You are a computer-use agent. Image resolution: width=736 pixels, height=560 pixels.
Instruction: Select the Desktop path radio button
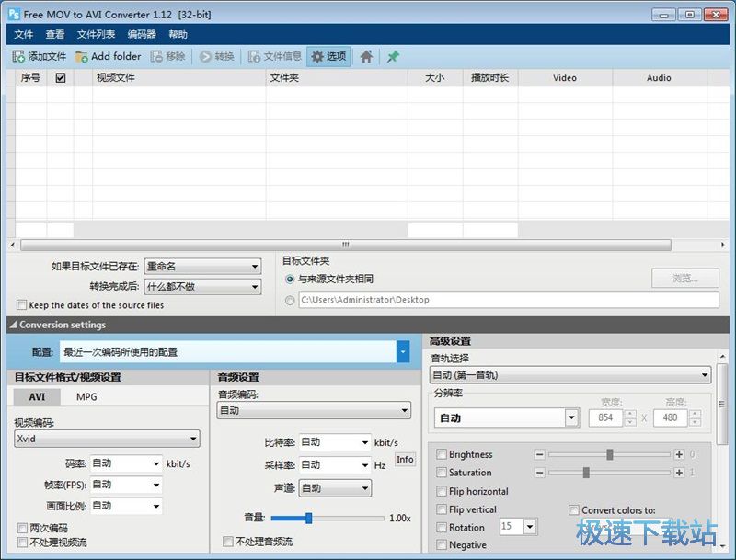tap(291, 300)
